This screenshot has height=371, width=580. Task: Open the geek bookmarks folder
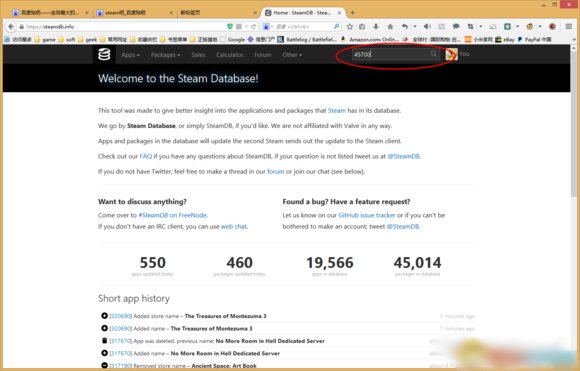[88, 39]
